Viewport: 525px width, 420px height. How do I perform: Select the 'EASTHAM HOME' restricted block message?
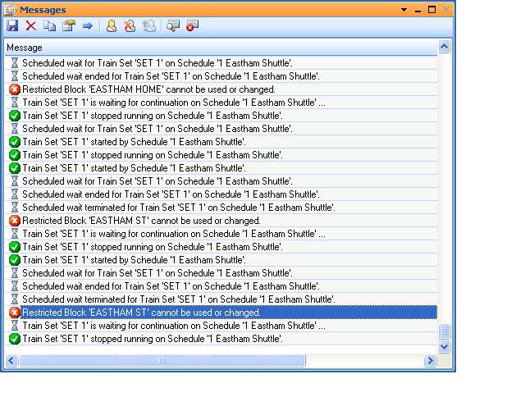click(148, 89)
